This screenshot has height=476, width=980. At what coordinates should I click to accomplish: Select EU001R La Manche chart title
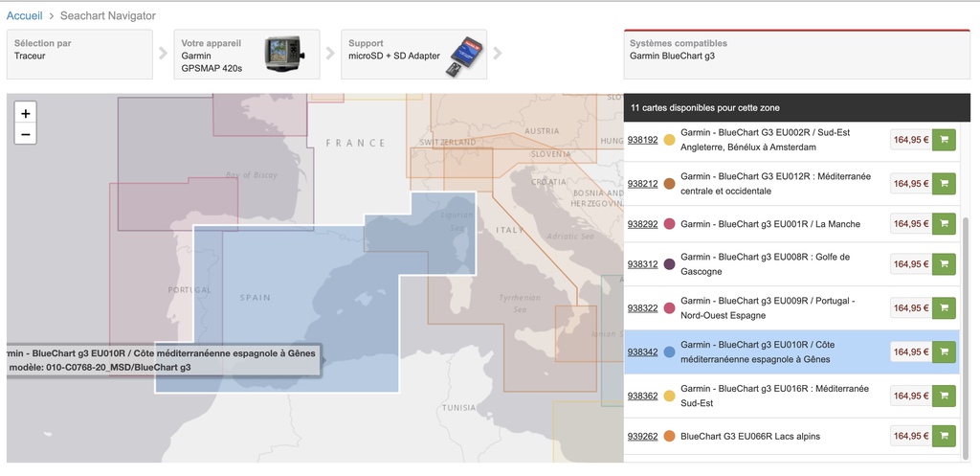tap(770, 224)
